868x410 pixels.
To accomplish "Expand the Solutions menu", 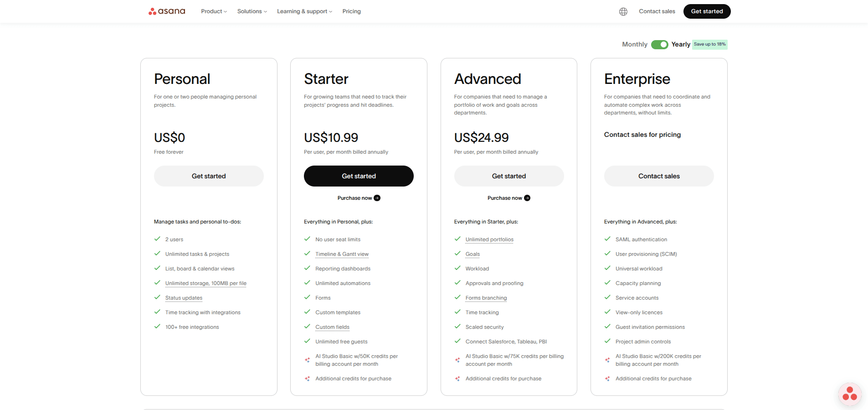I will (x=252, y=11).
